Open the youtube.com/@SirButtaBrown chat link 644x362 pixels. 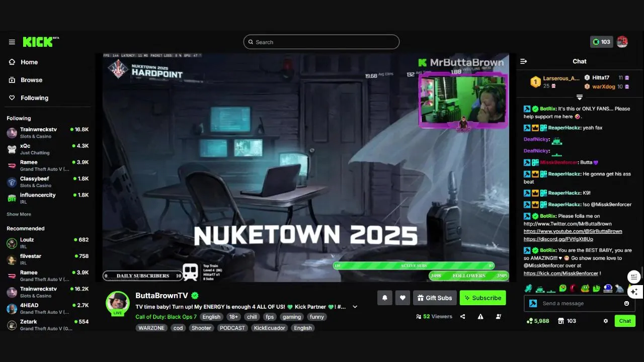(573, 231)
